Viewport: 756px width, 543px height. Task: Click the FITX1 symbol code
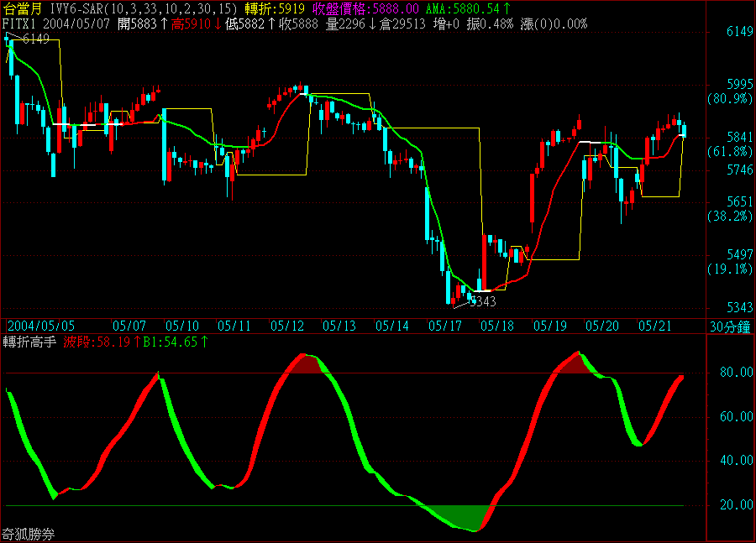pyautogui.click(x=18, y=24)
